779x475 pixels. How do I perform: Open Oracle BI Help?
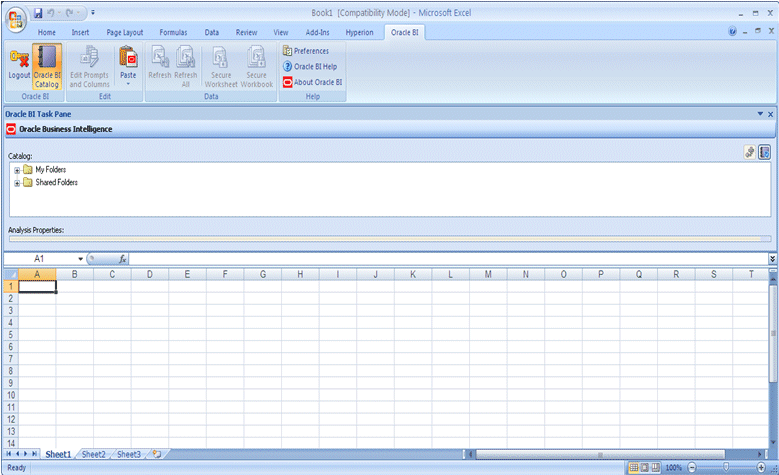tap(310, 67)
